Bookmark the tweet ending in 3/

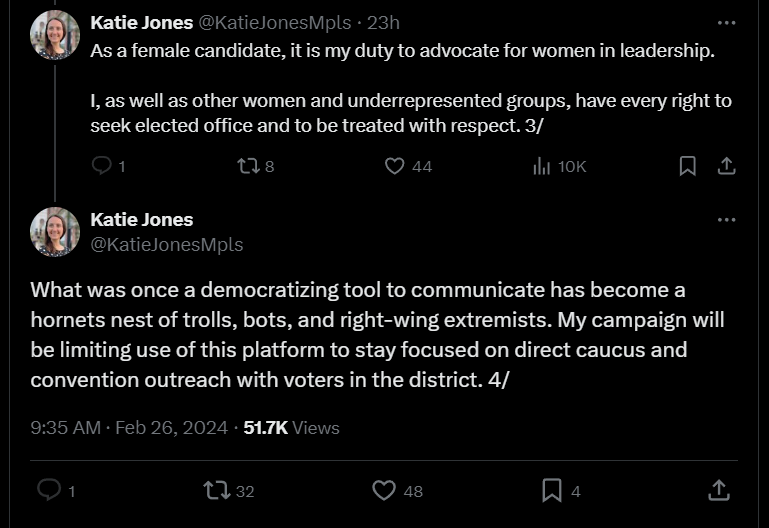[x=688, y=166]
